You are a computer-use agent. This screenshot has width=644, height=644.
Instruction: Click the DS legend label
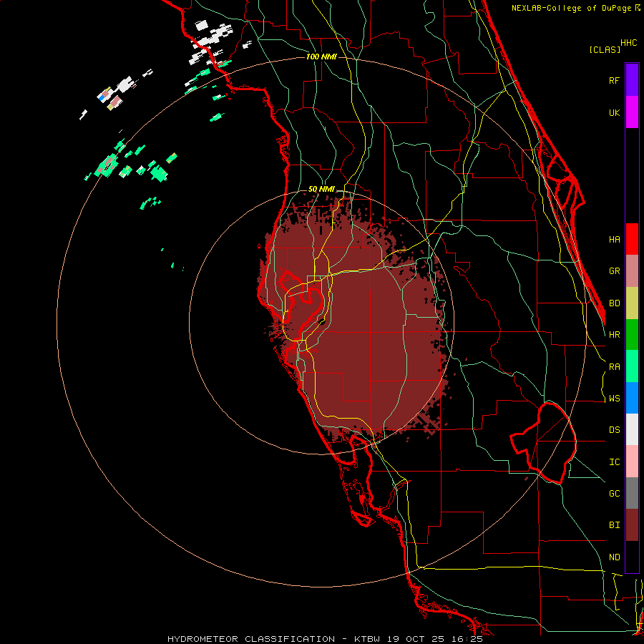tap(614, 430)
